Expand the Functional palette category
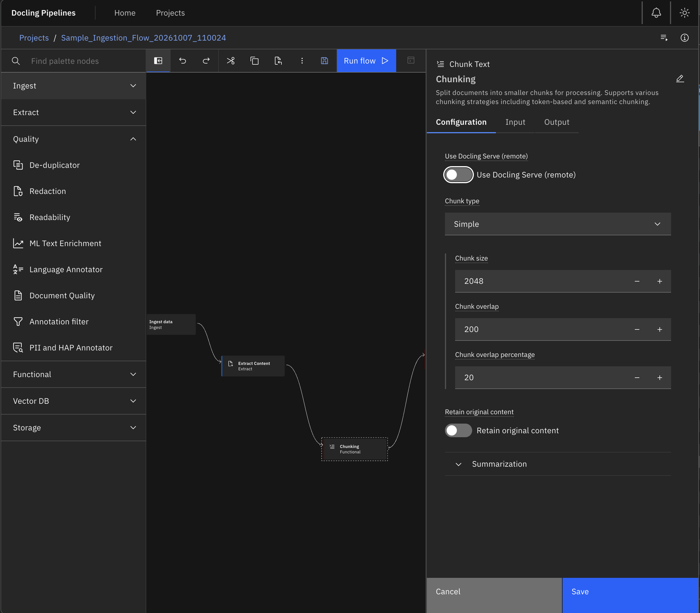The image size is (700, 613). click(73, 374)
